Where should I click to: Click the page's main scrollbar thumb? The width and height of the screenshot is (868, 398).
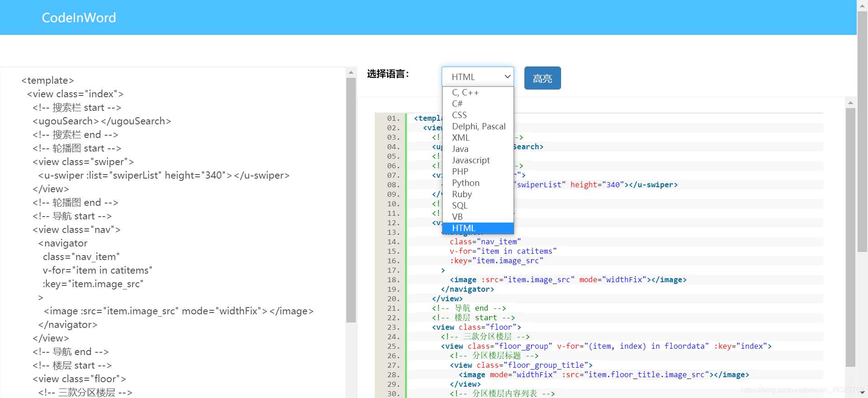[x=862, y=131]
